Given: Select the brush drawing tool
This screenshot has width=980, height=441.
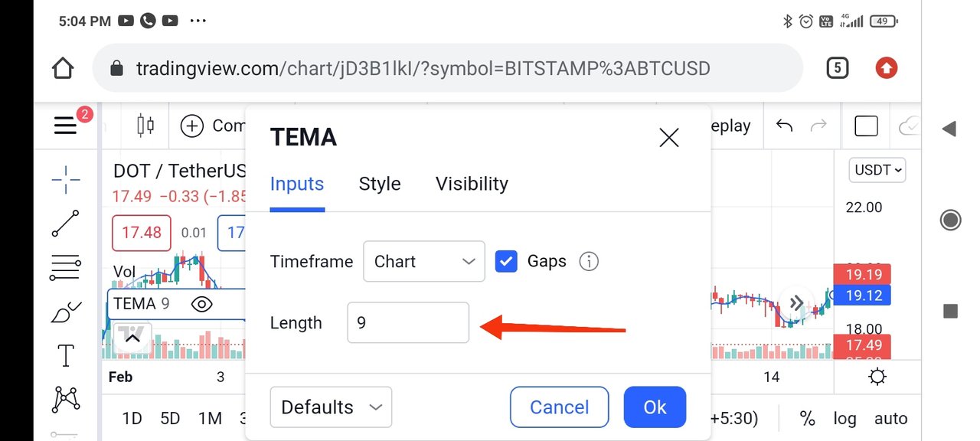Looking at the screenshot, I should [x=66, y=312].
